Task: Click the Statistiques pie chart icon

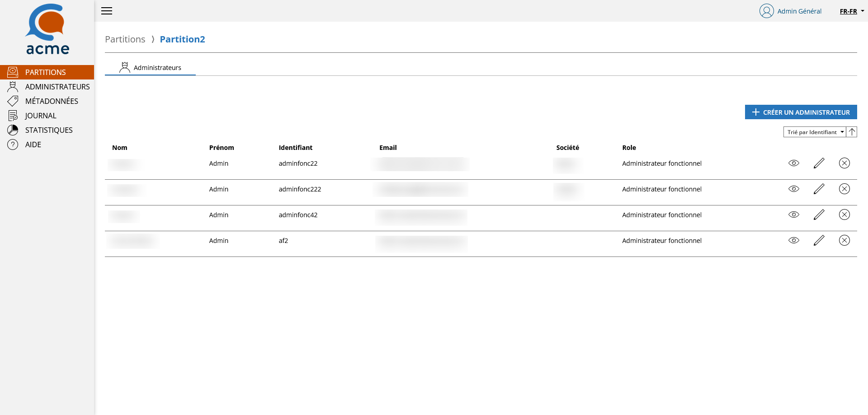Action: point(13,130)
